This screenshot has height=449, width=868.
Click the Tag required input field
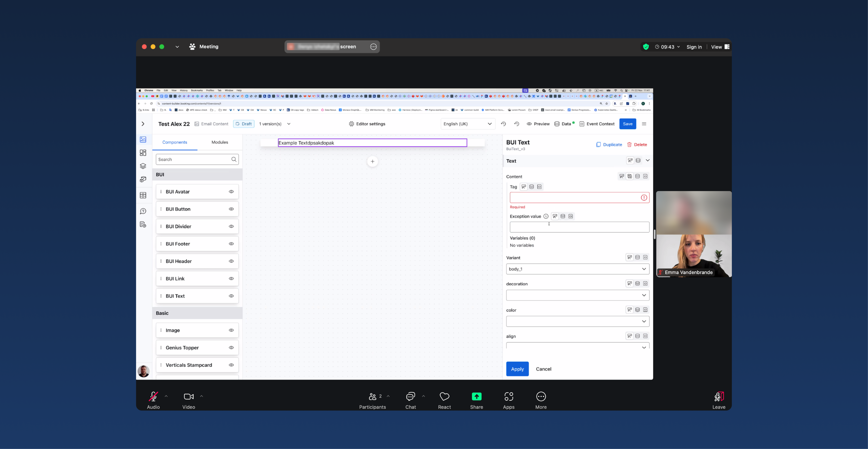579,198
